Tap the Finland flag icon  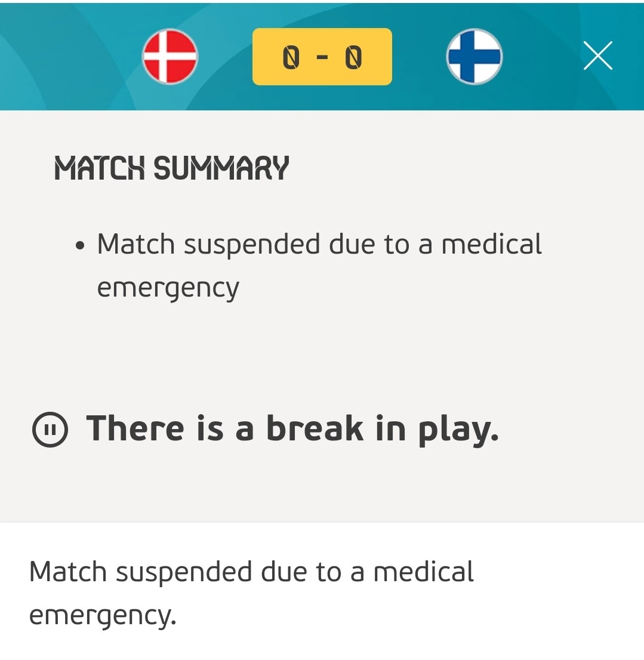pyautogui.click(x=474, y=57)
